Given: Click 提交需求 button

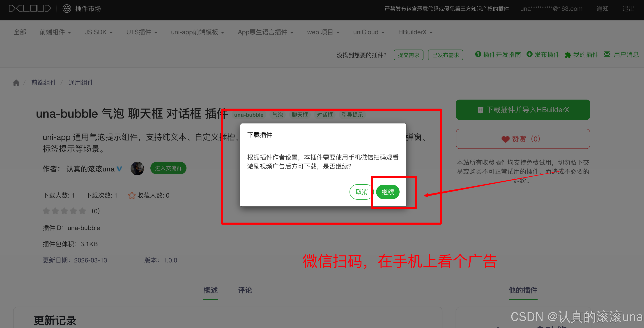Looking at the screenshot, I should tap(409, 55).
